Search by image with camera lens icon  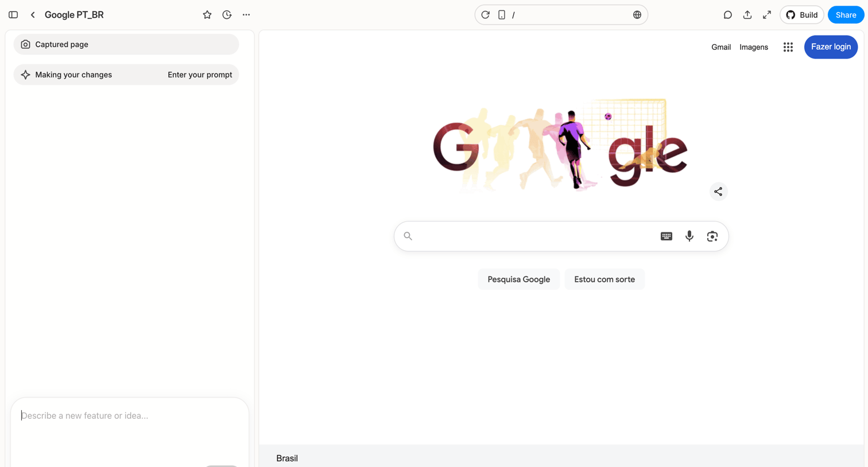712,236
